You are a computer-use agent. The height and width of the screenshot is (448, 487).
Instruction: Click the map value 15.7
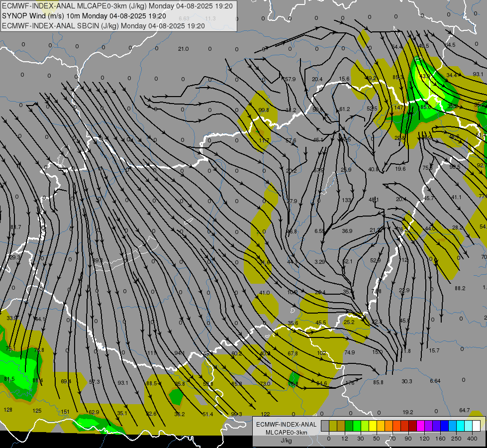tap(434, 350)
